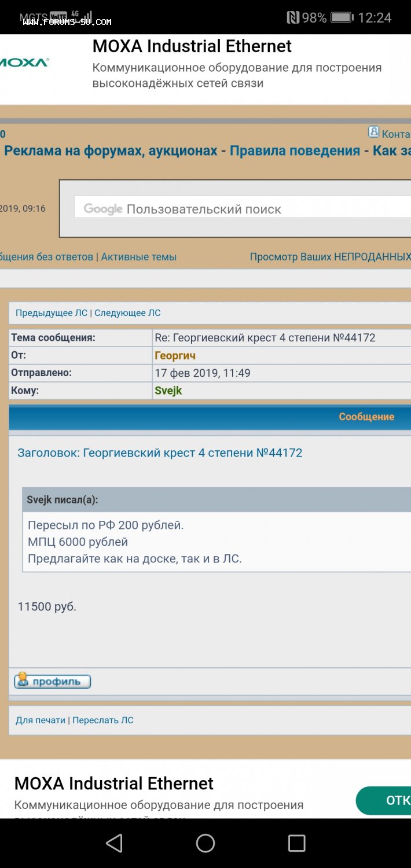Open print version of message

coord(41,720)
